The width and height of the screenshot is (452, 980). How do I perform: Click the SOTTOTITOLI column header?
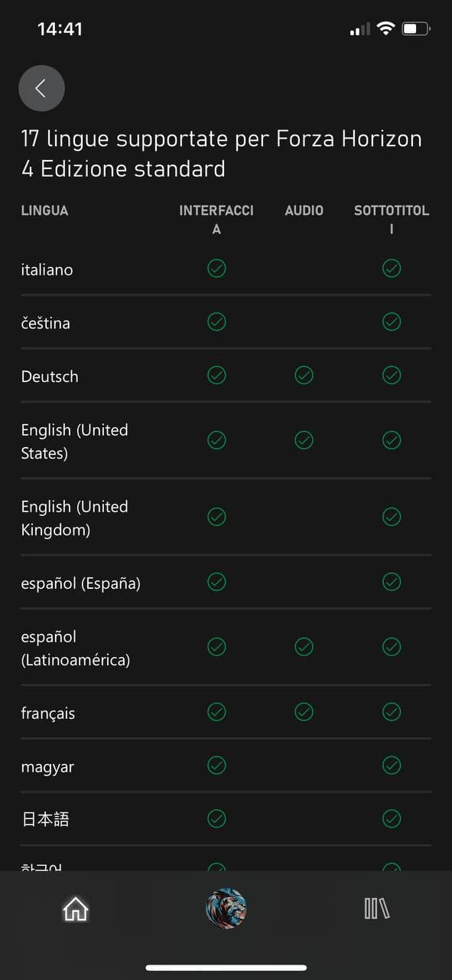tap(392, 220)
